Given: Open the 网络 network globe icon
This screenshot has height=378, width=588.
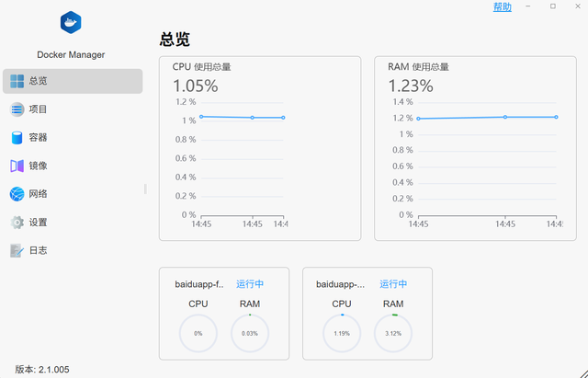Looking at the screenshot, I should coord(17,194).
